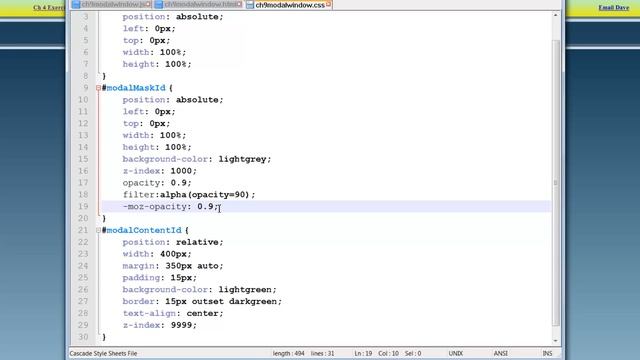Click the vertical scrollbar thumb
This screenshot has height=360, width=640.
[x=556, y=183]
